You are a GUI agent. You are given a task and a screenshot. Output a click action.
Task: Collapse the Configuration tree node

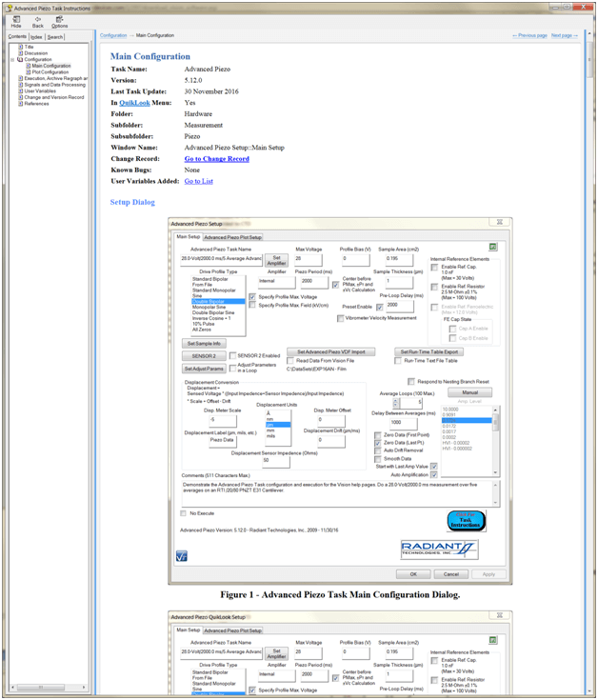click(12, 59)
